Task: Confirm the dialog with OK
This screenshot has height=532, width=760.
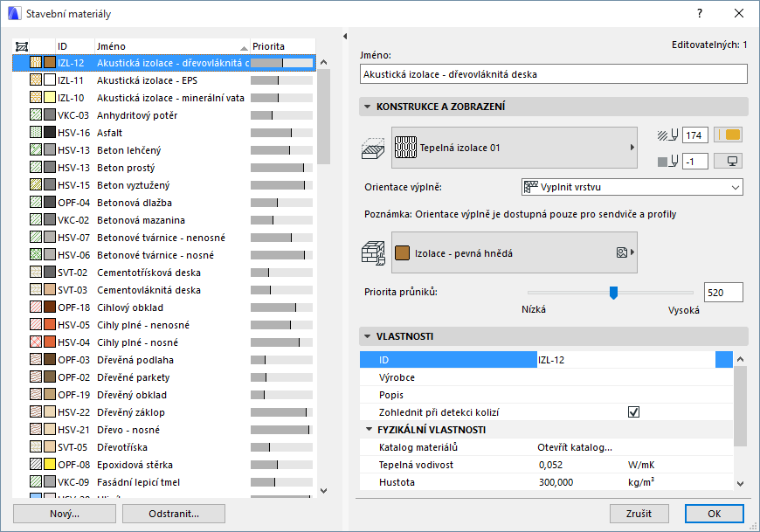Action: [714, 514]
